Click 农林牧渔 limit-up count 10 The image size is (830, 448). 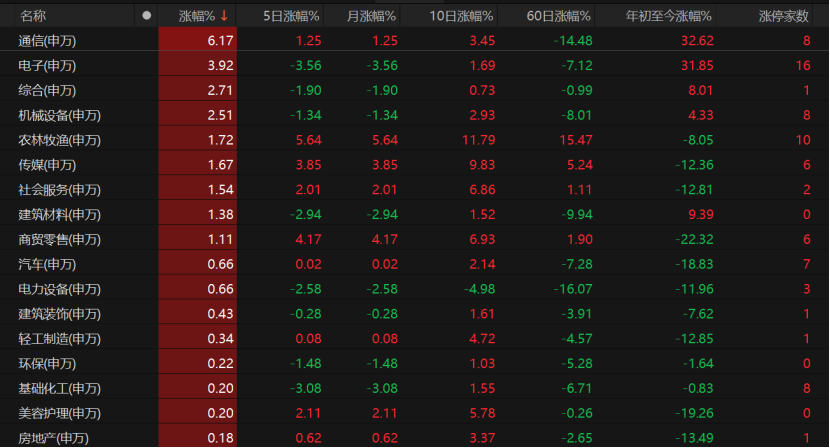coord(803,140)
